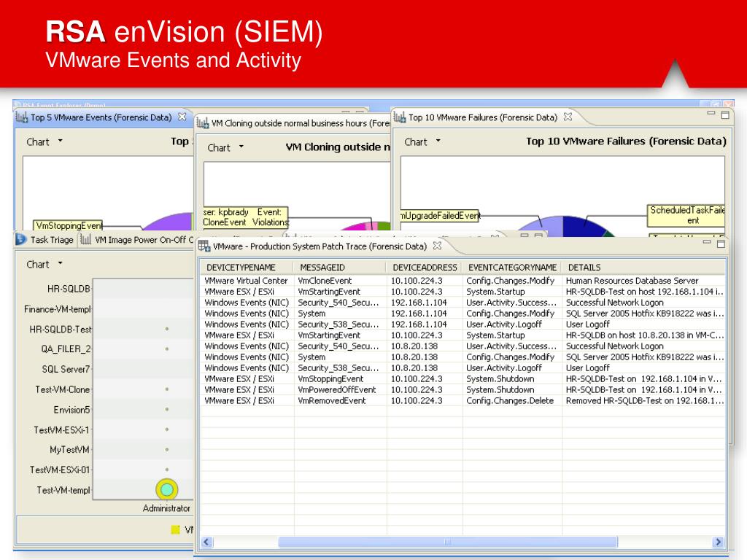Maximize the Top 10 VMware Failures panel
747x560 pixels.
[x=725, y=114]
